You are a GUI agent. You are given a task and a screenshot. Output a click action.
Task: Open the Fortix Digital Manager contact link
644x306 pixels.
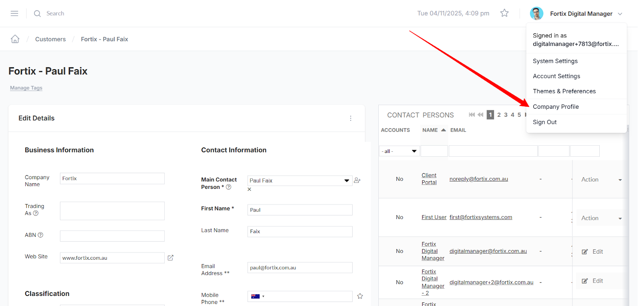[433, 251]
